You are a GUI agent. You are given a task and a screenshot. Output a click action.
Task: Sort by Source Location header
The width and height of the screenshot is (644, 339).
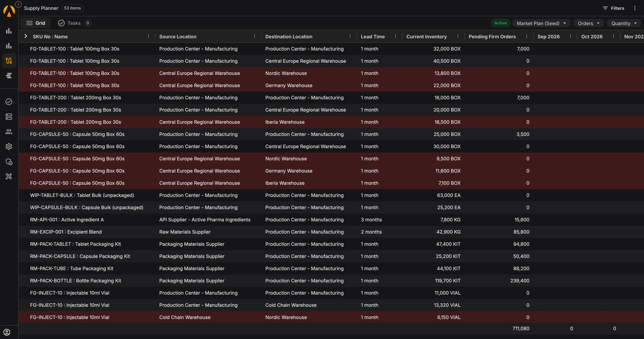pyautogui.click(x=178, y=36)
